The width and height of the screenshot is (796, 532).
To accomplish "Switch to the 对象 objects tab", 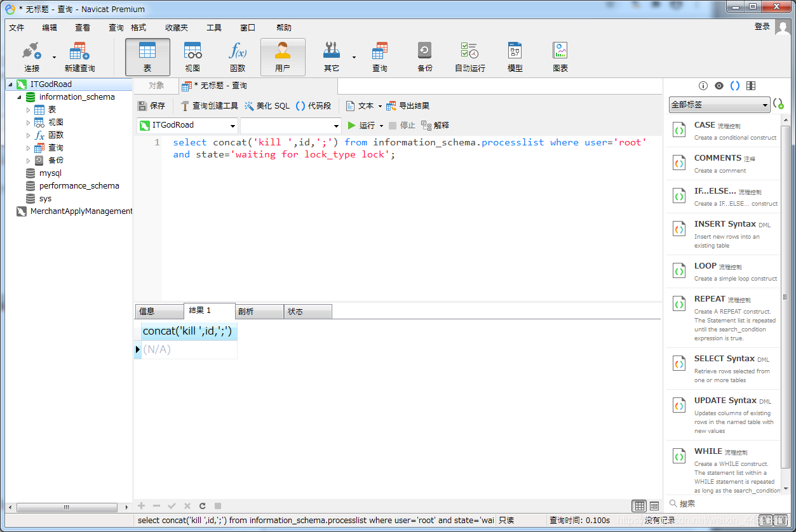I will point(156,86).
